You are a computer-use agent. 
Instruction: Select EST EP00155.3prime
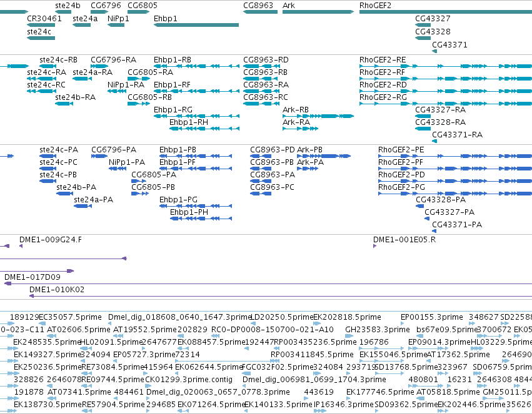click(431, 317)
